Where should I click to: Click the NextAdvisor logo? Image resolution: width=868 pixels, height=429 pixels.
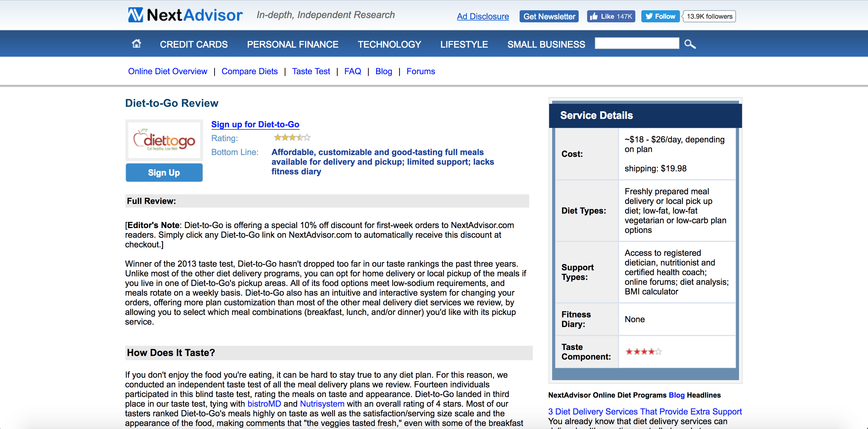point(185,15)
